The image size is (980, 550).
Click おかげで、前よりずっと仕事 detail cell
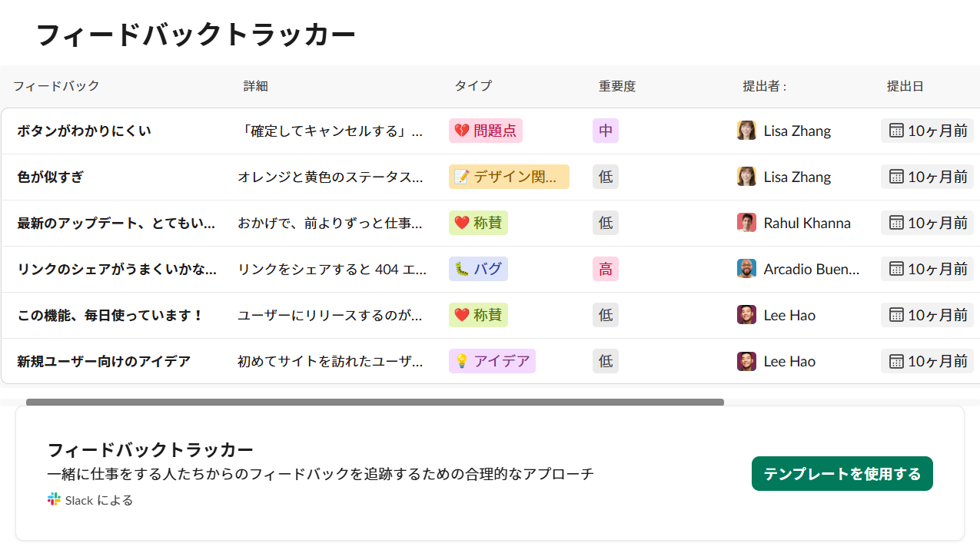point(331,223)
